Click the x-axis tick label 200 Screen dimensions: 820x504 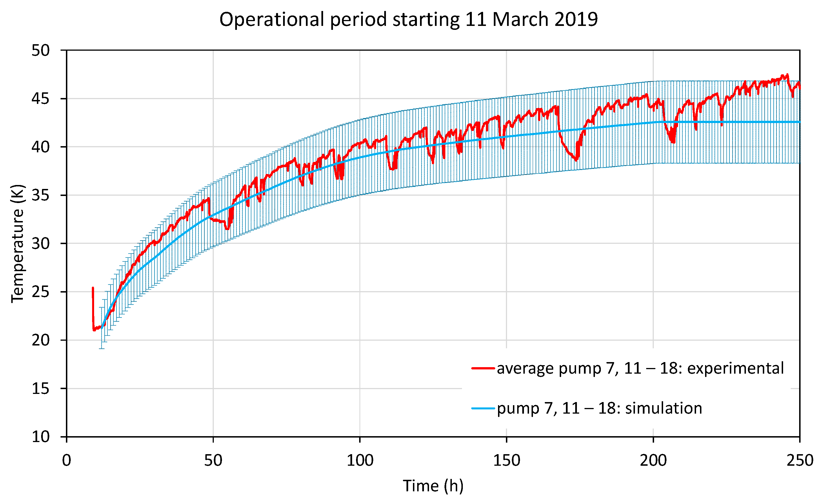click(x=653, y=461)
